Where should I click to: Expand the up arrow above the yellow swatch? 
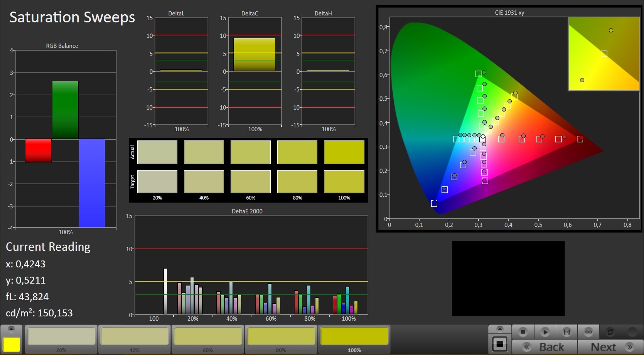[11, 329]
